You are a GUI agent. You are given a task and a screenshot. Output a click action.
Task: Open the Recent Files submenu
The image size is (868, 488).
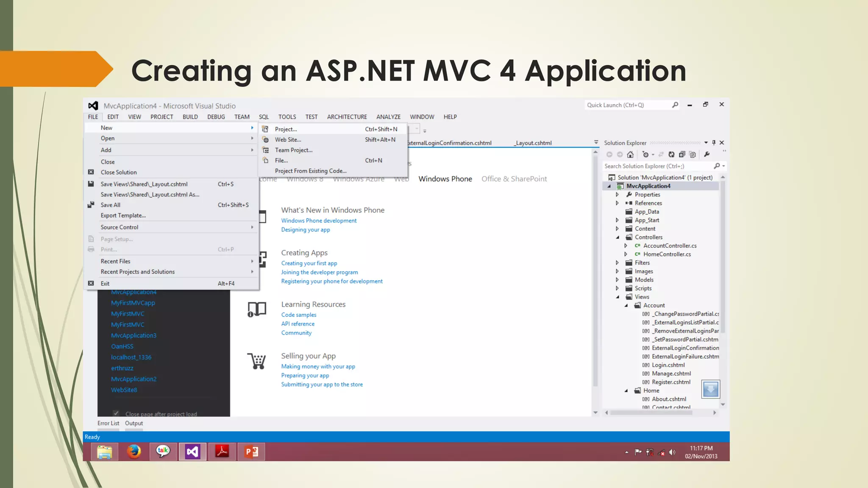172,261
